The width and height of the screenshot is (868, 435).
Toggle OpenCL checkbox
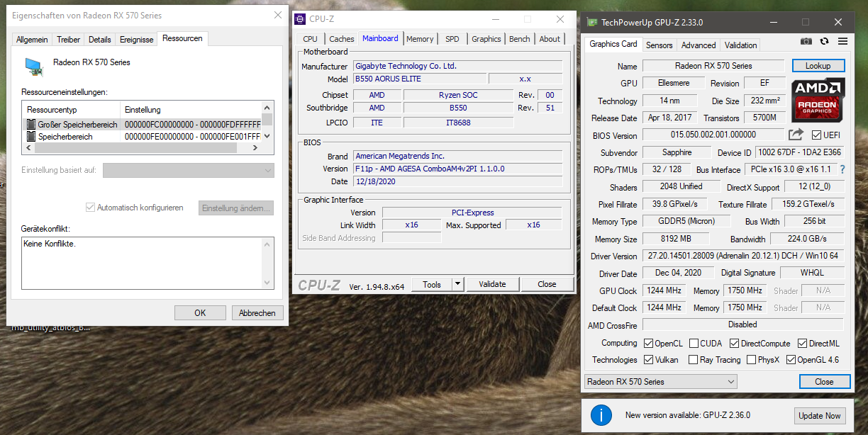click(x=648, y=343)
